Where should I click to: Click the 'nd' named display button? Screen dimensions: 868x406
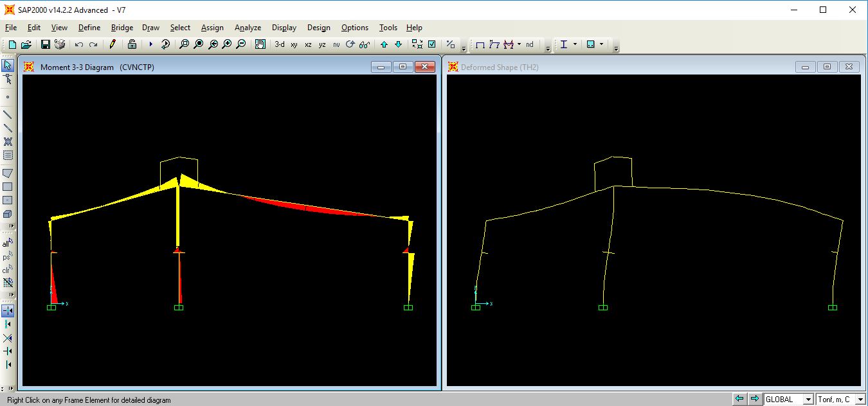(x=530, y=44)
